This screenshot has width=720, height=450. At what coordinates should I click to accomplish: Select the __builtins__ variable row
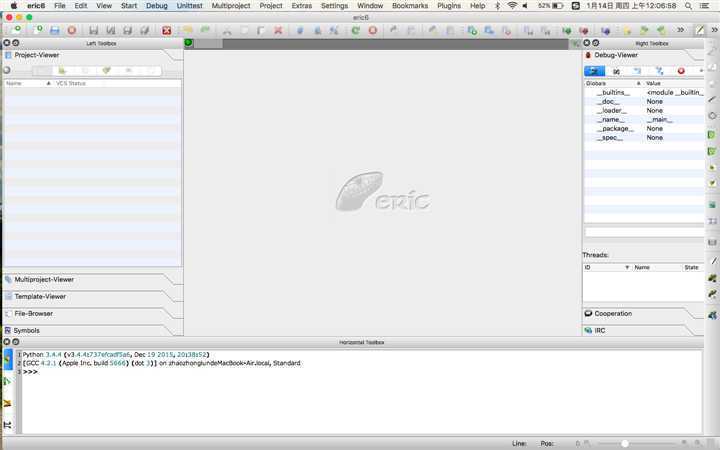pyautogui.click(x=644, y=92)
